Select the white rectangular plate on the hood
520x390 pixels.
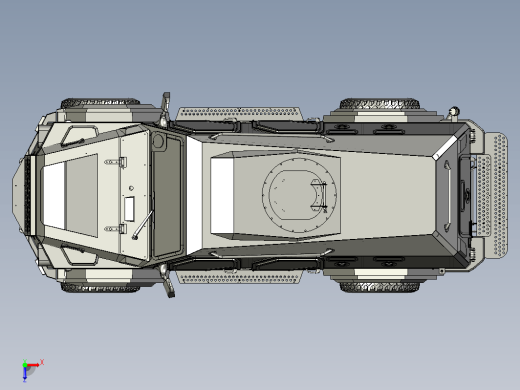(x=129, y=209)
